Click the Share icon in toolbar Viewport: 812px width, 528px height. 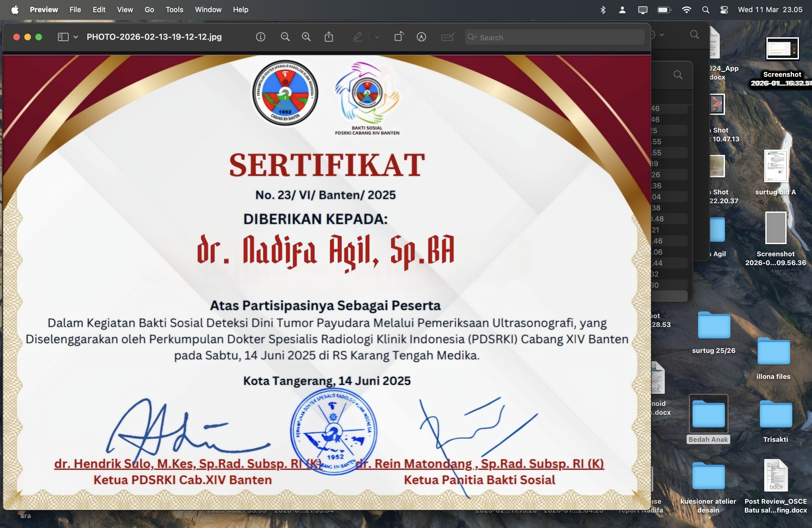[329, 37]
